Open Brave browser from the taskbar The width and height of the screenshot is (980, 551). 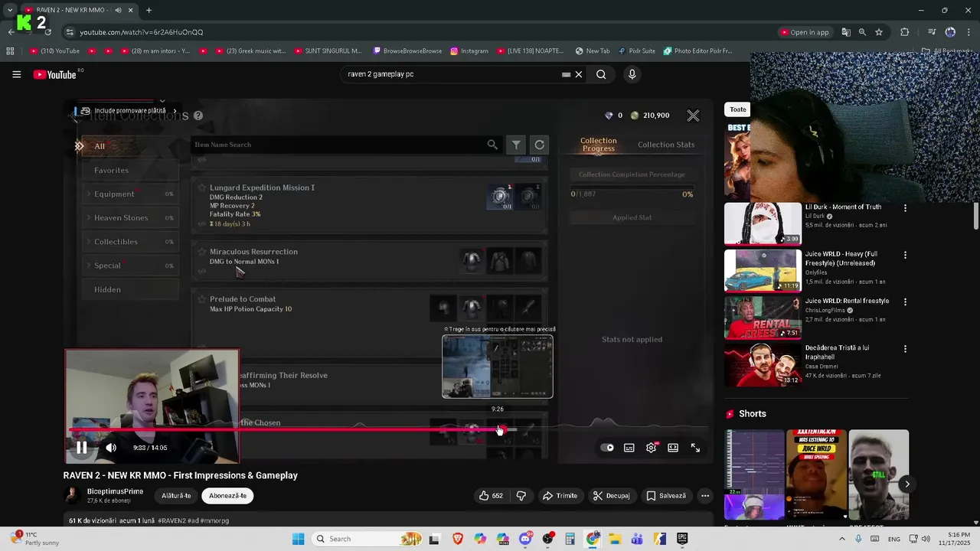tap(458, 539)
